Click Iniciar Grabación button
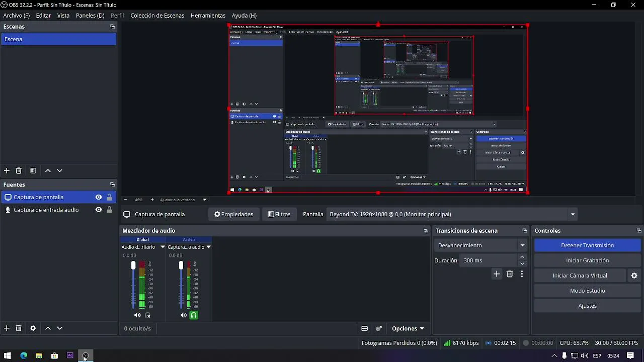 click(587, 260)
